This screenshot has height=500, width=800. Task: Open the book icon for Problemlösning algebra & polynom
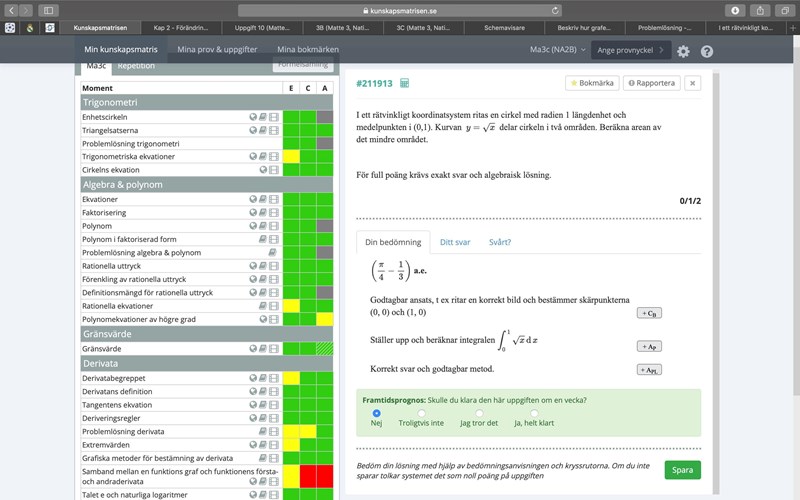pyautogui.click(x=274, y=253)
